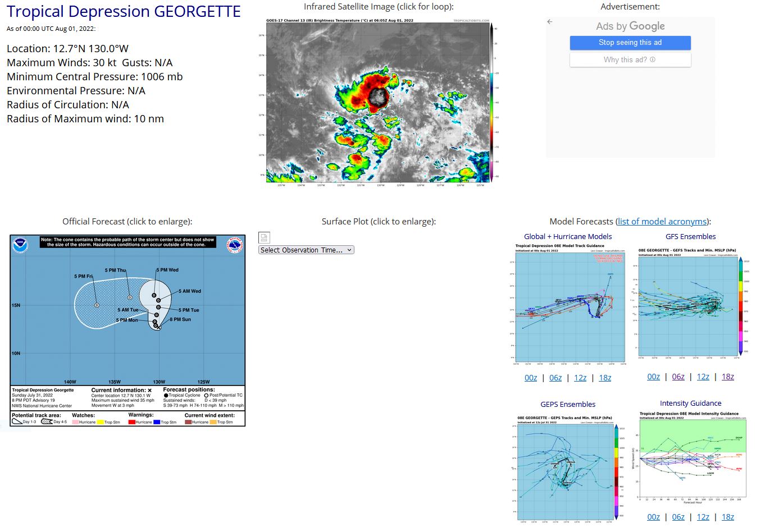Open the list of model acronyms link
Viewport: 774px width, 532px height.
pos(662,222)
